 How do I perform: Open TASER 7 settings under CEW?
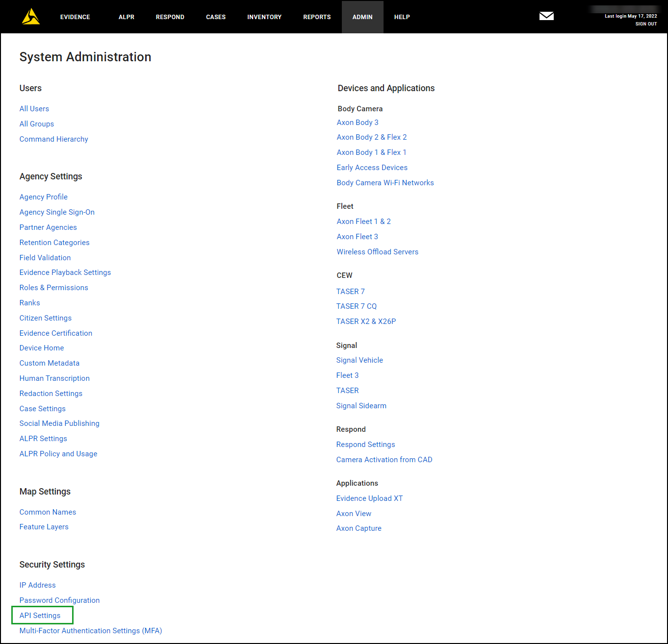pyautogui.click(x=350, y=291)
